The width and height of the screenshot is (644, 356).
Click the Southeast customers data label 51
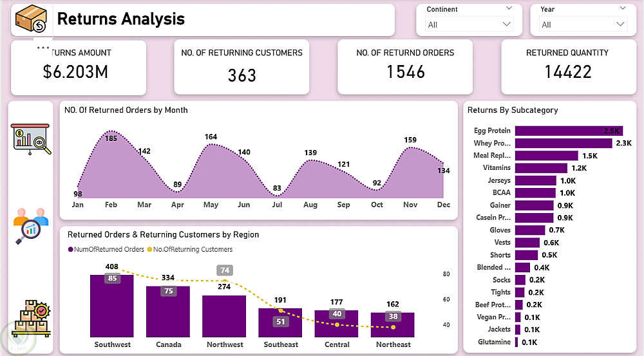281,321
